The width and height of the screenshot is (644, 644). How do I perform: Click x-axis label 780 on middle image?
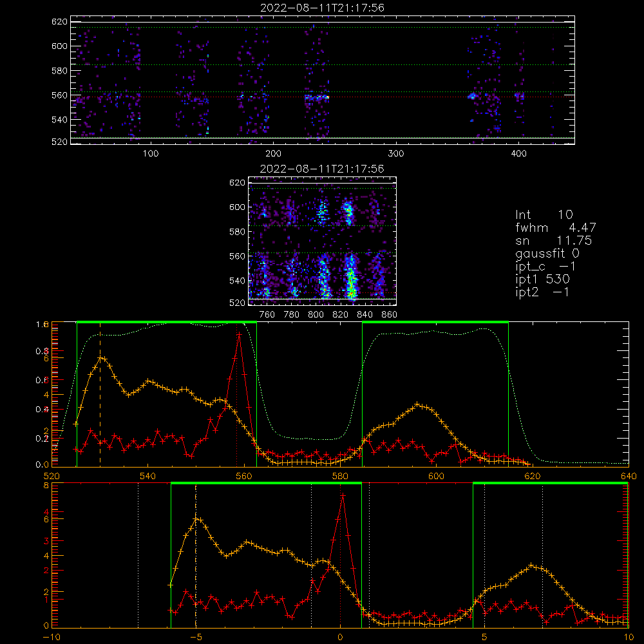(x=292, y=315)
